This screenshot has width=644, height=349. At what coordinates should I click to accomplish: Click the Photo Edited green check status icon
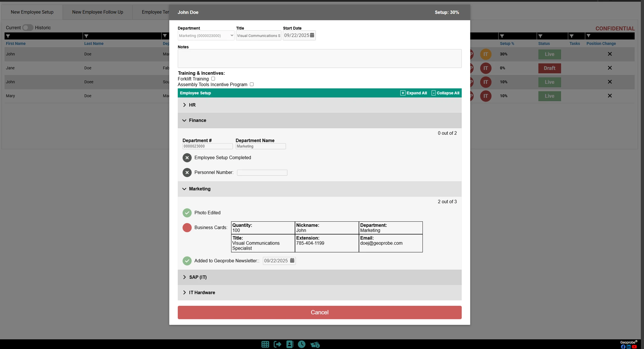point(187,213)
